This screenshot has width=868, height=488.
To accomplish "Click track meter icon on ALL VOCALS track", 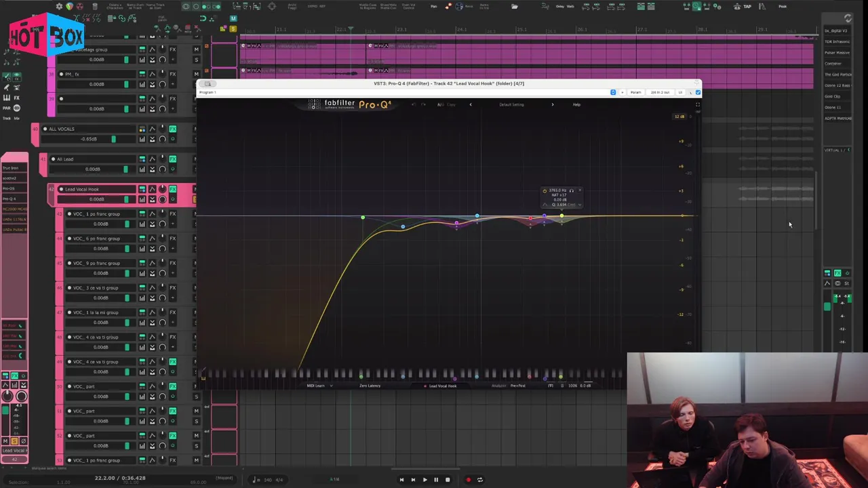I will point(142,139).
